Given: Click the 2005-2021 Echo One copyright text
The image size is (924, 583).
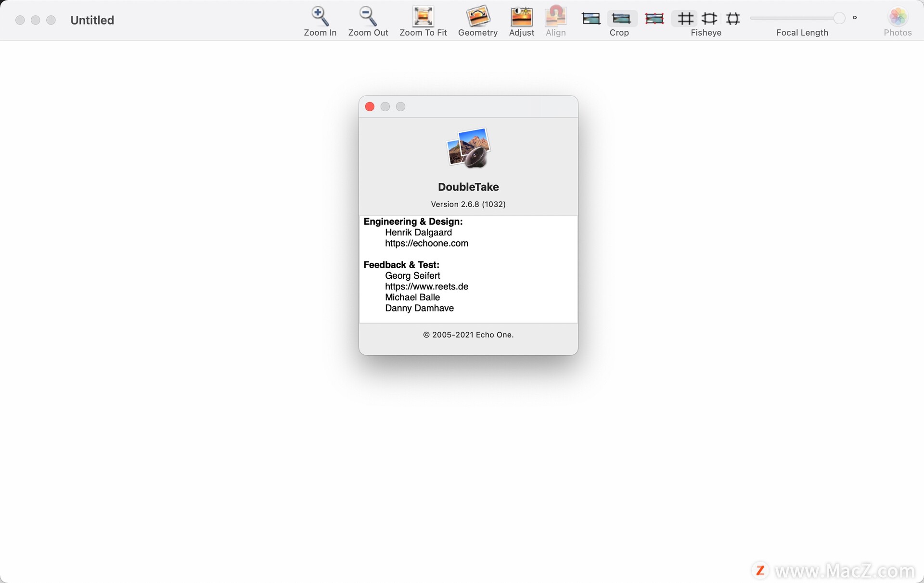Looking at the screenshot, I should click(468, 335).
